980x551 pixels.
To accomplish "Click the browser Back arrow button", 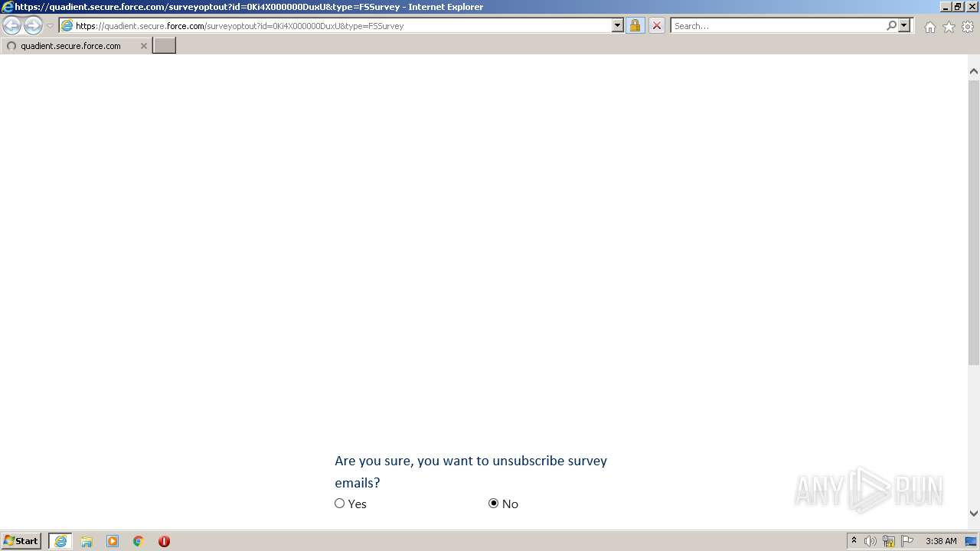I will 12,25.
